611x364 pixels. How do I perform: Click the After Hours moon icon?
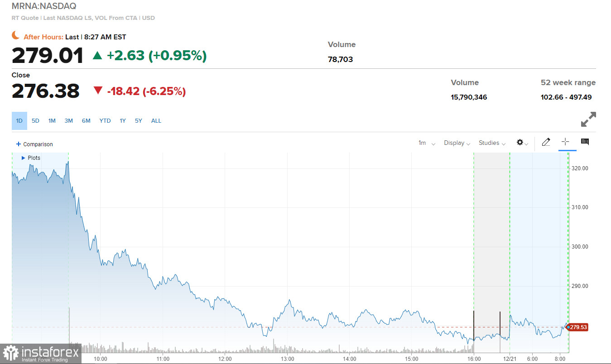tap(16, 35)
